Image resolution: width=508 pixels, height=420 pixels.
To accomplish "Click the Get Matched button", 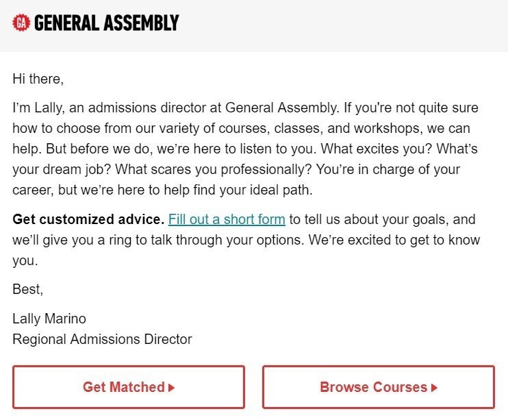I will click(129, 387).
